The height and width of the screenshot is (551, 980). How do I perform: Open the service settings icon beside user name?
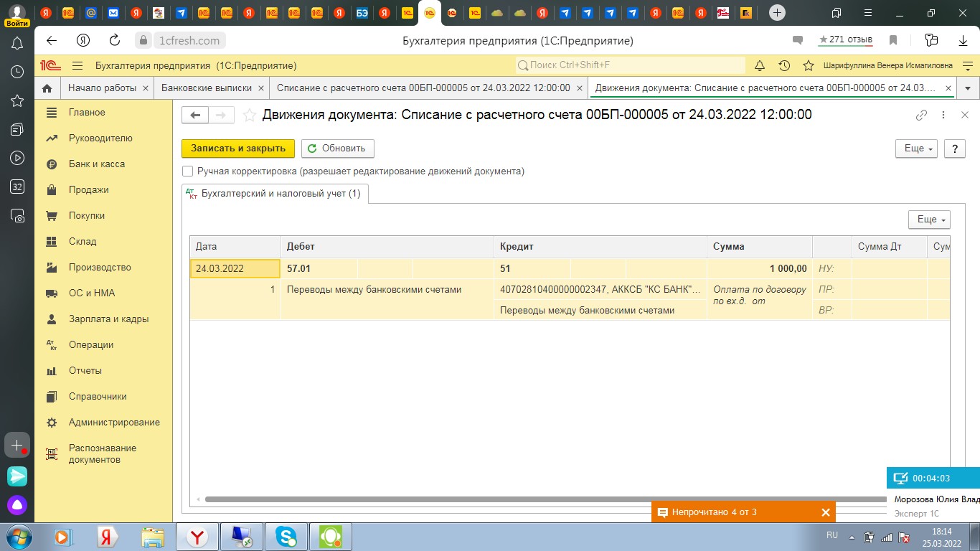(x=968, y=65)
